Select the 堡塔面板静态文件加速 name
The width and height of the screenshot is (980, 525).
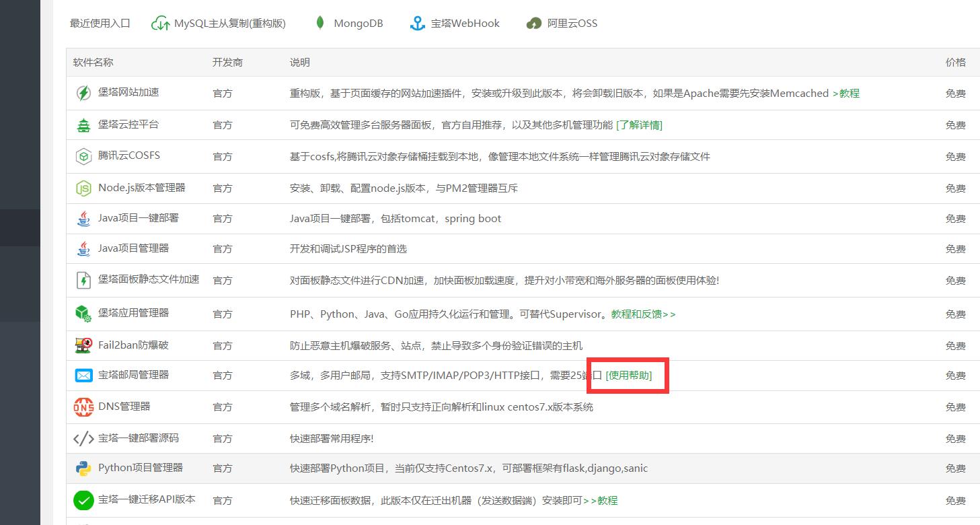pos(149,279)
